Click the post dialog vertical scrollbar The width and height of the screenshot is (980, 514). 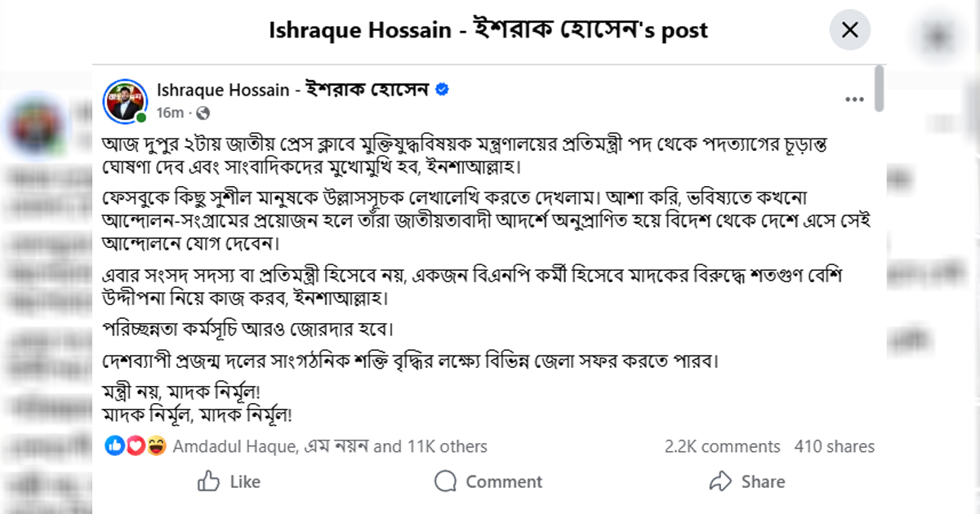click(x=879, y=88)
